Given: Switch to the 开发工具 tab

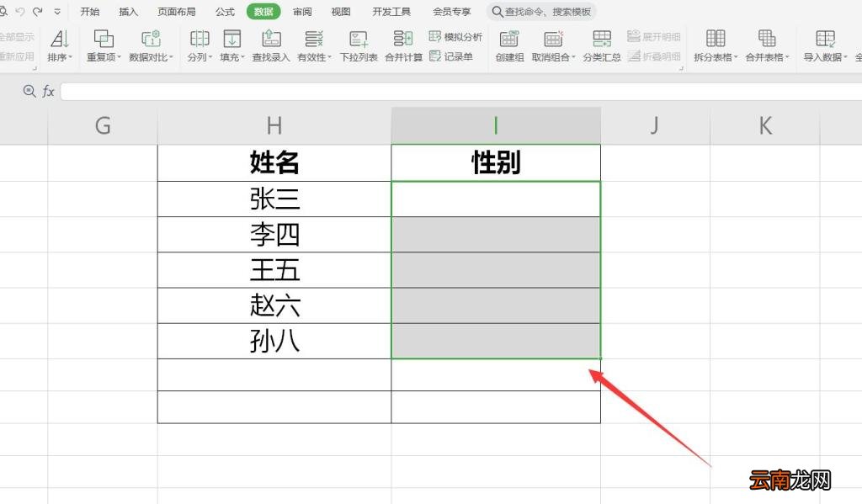Looking at the screenshot, I should tap(391, 12).
